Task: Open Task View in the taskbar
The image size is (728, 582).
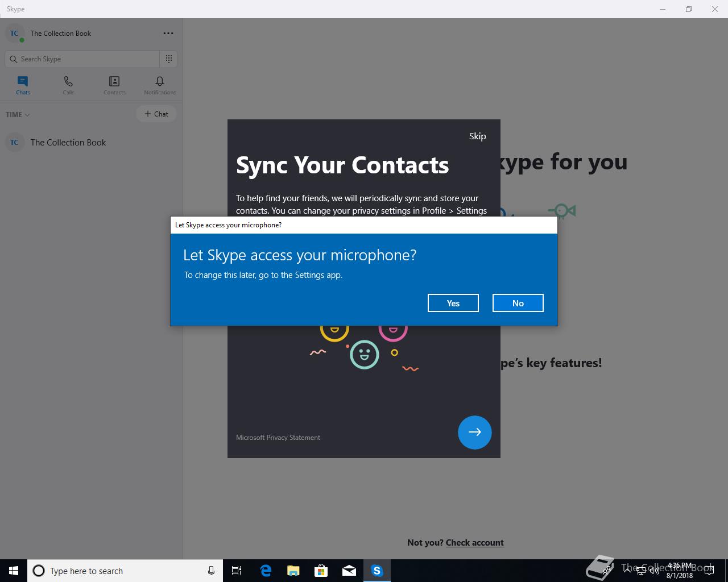Action: click(237, 571)
